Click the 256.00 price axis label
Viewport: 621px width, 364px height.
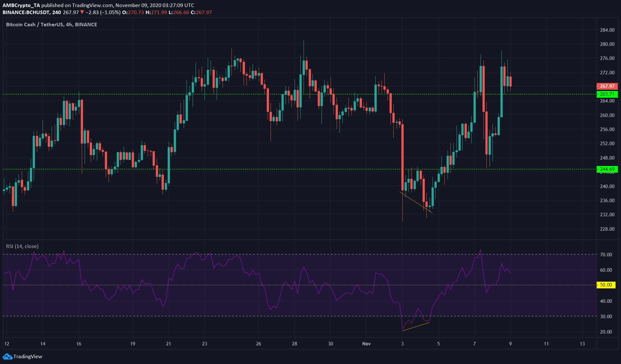(607, 129)
